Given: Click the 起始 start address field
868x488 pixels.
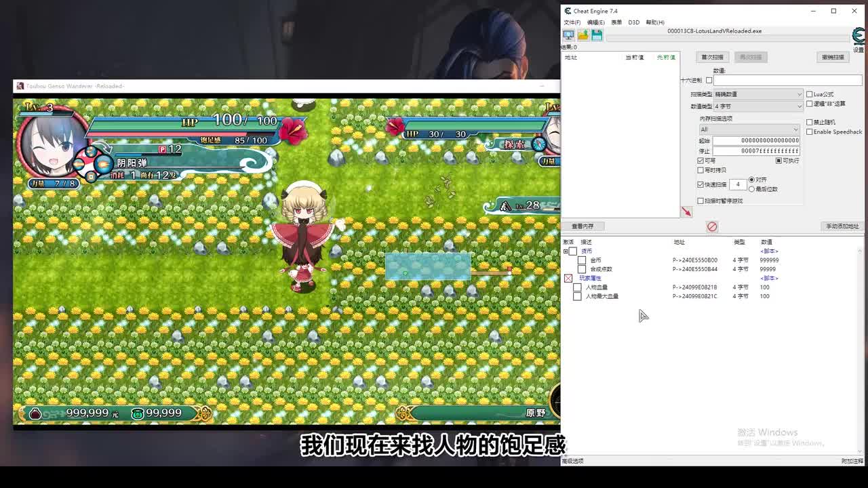Looking at the screenshot, I should point(756,140).
